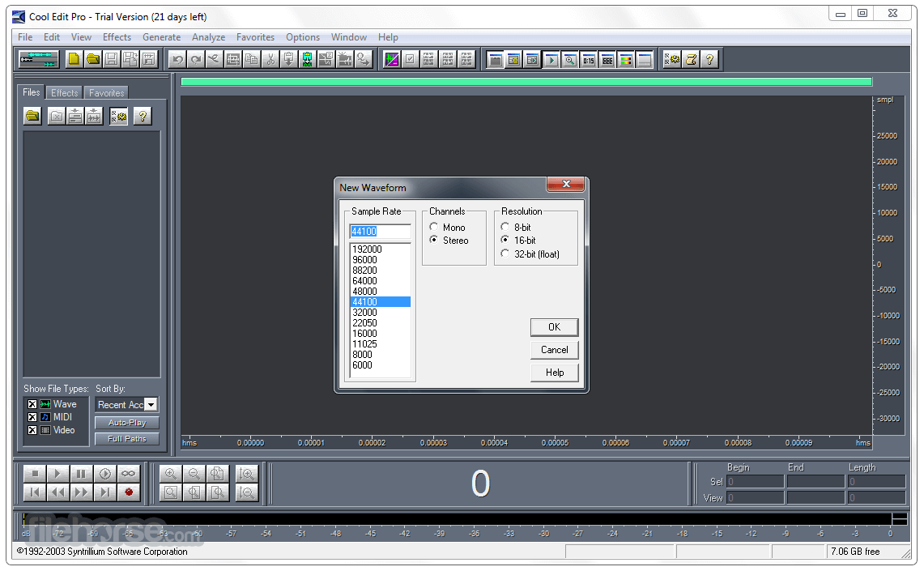Viewport: 924px width, 571px height.
Task: Click the Paste clipboard icon in toolbar
Action: (289, 59)
